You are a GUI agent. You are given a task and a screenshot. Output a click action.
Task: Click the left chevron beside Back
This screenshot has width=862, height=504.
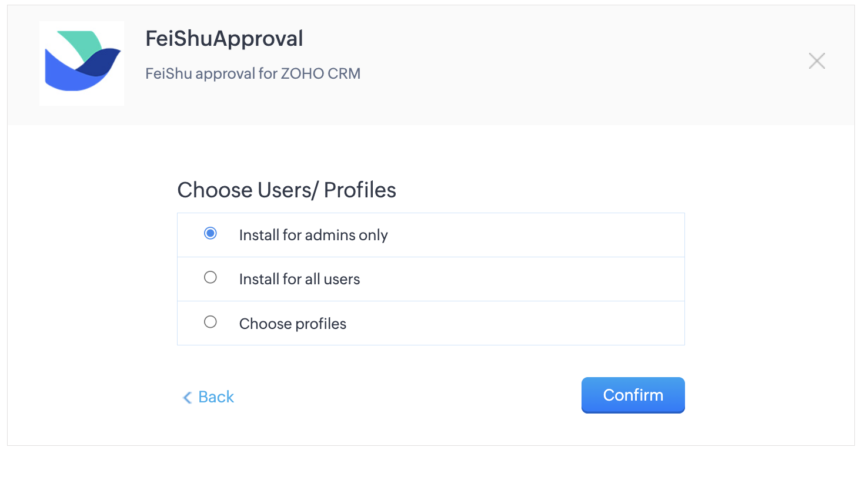[187, 398]
